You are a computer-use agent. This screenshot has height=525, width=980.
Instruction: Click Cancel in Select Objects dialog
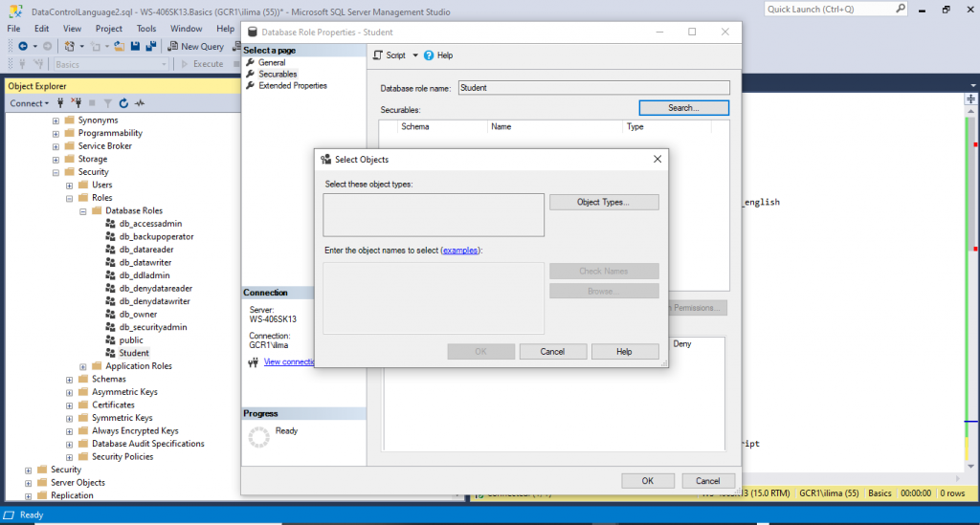pos(552,352)
